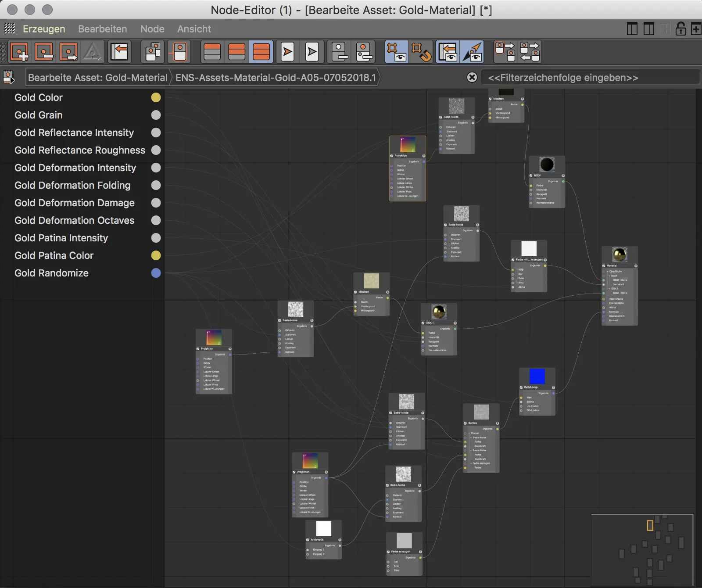The width and height of the screenshot is (702, 588).
Task: Click the connect node icon with orange outline
Action: (179, 52)
